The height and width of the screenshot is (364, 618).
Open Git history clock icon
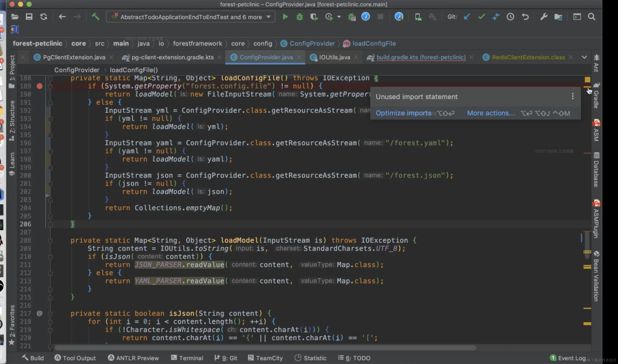pyautogui.click(x=510, y=17)
